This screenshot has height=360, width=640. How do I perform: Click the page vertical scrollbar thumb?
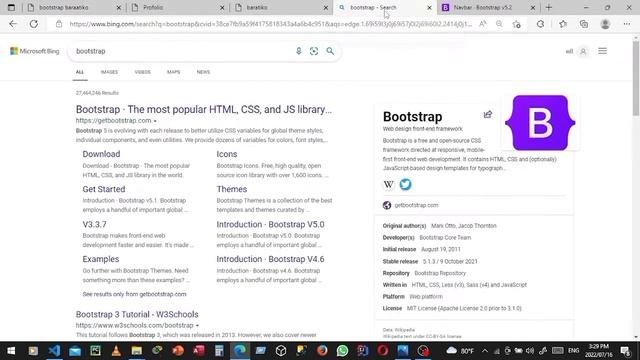pyautogui.click(x=636, y=78)
